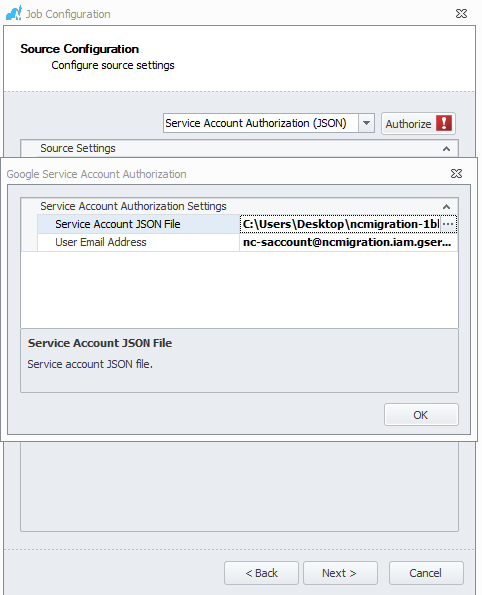
Task: Click the Authorize button
Action: [418, 123]
